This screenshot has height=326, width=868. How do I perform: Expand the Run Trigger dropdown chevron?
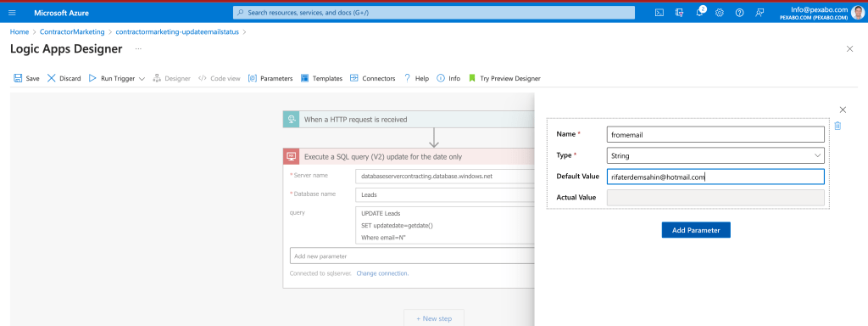coord(142,79)
